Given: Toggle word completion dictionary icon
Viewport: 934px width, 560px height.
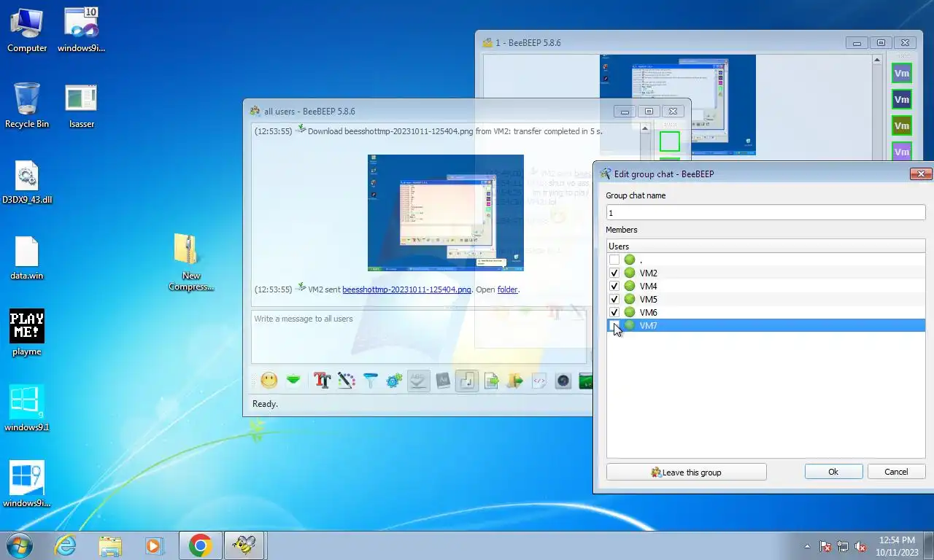Looking at the screenshot, I should tap(443, 380).
